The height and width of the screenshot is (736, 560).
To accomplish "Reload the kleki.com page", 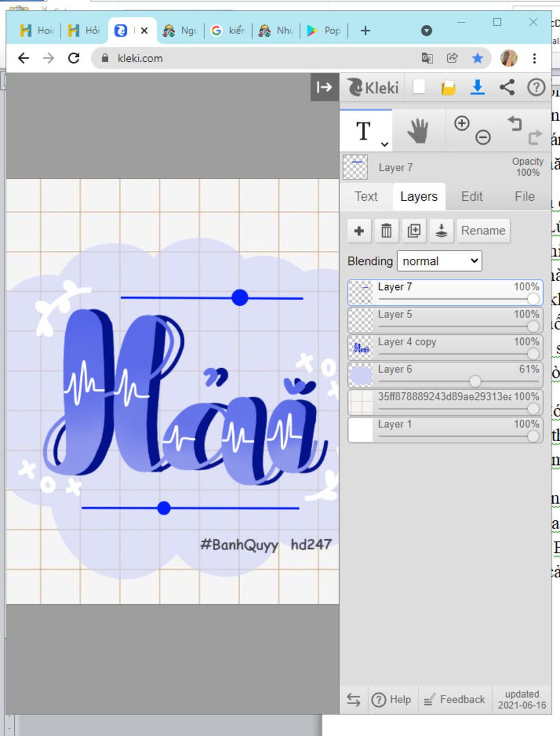I will [74, 58].
